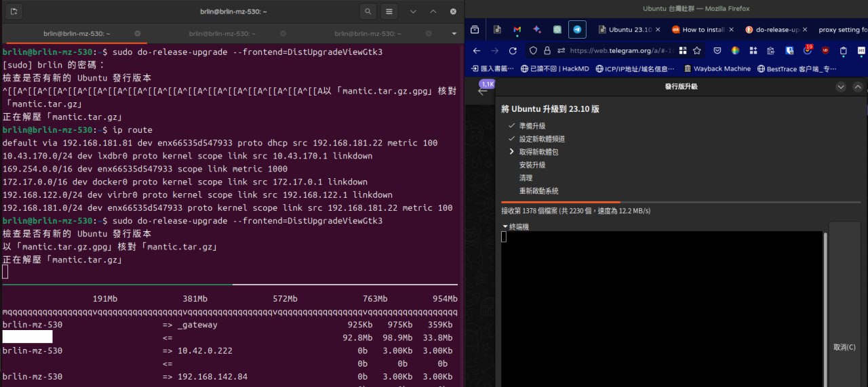The width and height of the screenshot is (868, 387).
Task: Close the do-release-up tab
Action: point(805,30)
